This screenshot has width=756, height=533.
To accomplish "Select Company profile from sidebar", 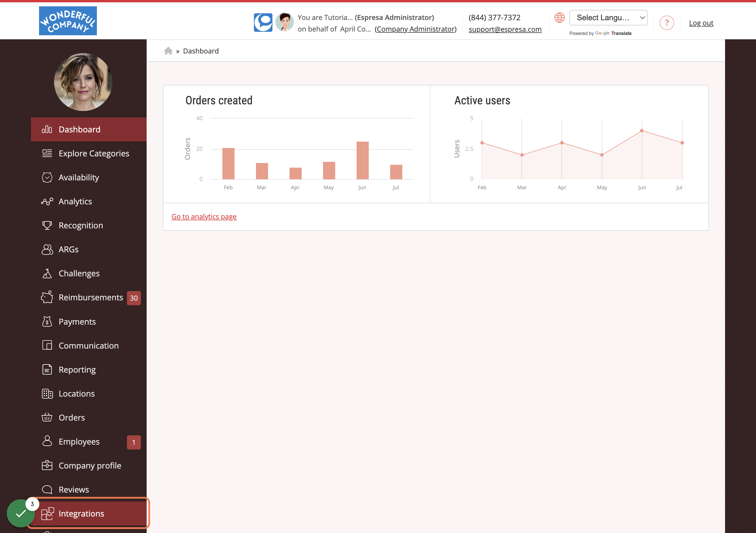I will [x=88, y=465].
